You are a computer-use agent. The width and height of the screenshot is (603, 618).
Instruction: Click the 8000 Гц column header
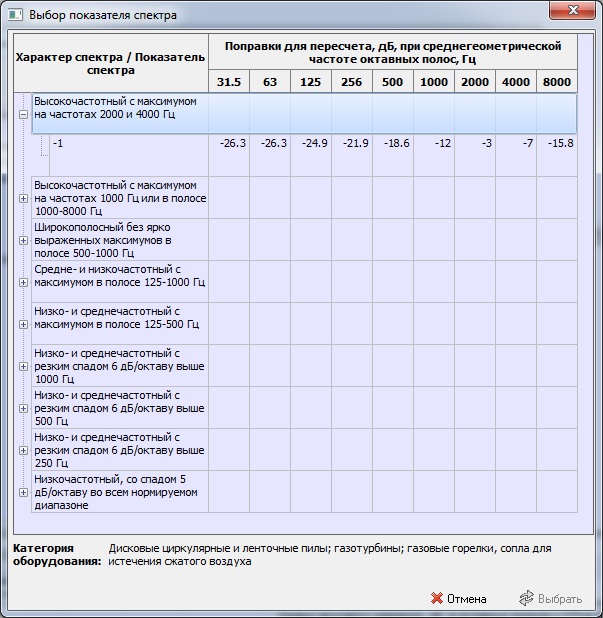click(557, 82)
